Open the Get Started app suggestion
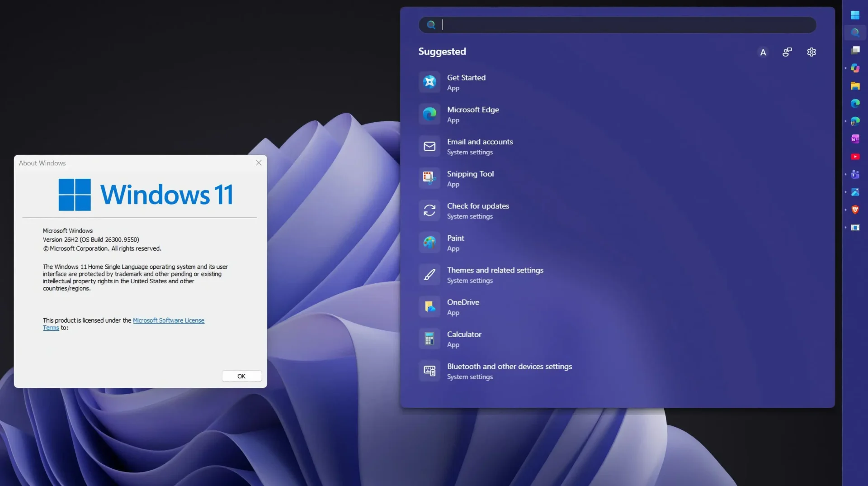This screenshot has width=868, height=486. click(617, 82)
